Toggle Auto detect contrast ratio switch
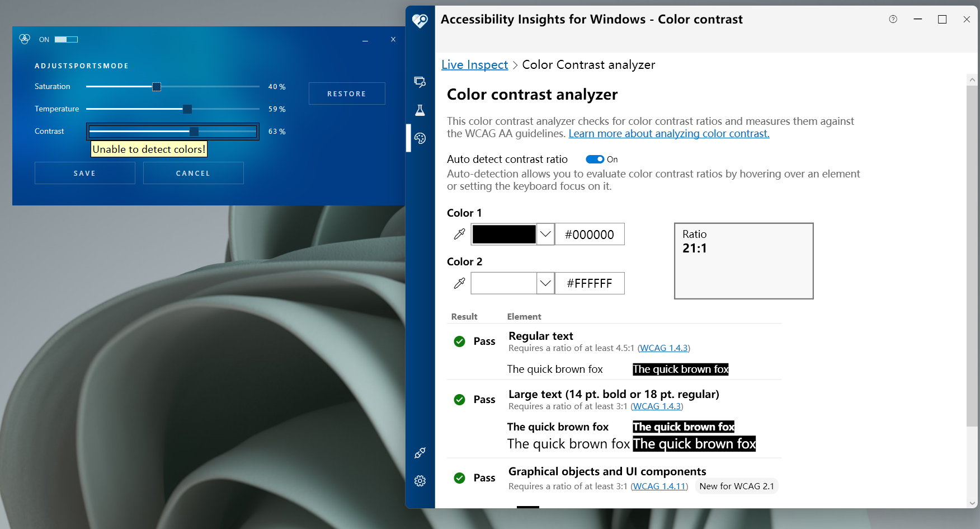 [595, 160]
